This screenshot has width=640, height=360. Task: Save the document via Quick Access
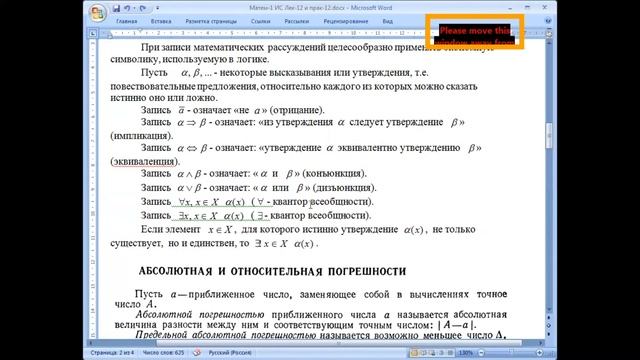click(116, 8)
